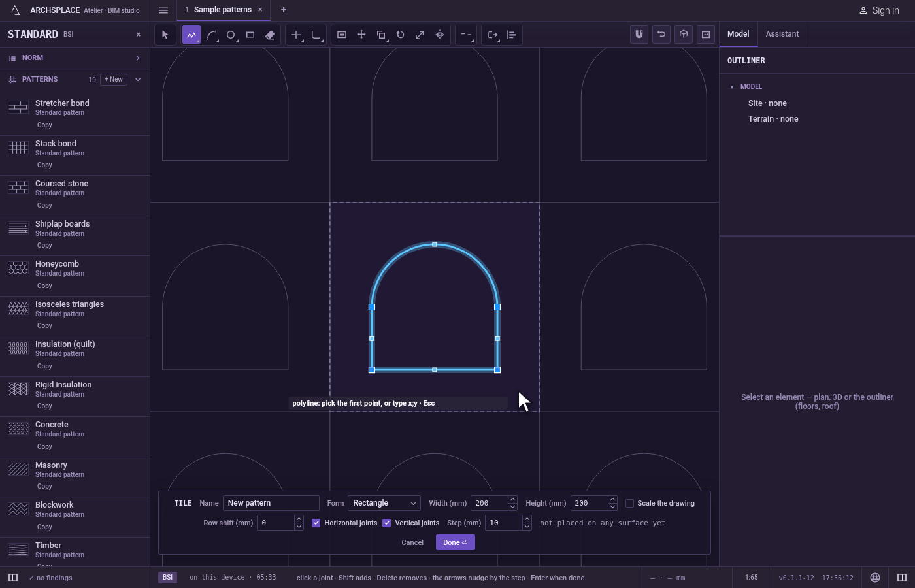The height and width of the screenshot is (588, 915).
Task: Open the fillet corner tool dropdown
Action: 316,35
